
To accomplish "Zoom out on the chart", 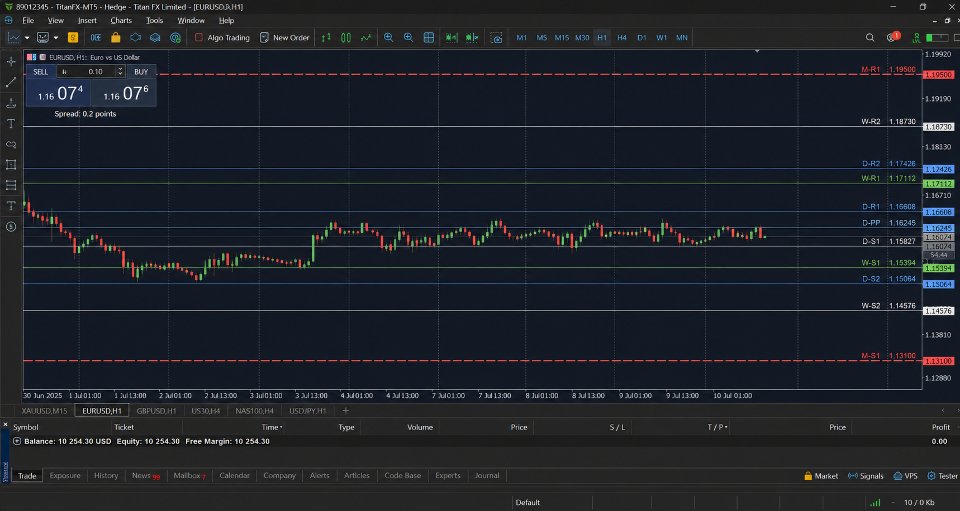I will click(408, 37).
